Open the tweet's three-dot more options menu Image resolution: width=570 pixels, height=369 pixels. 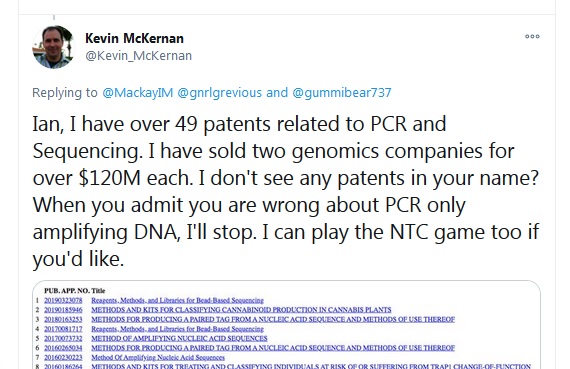tap(532, 36)
